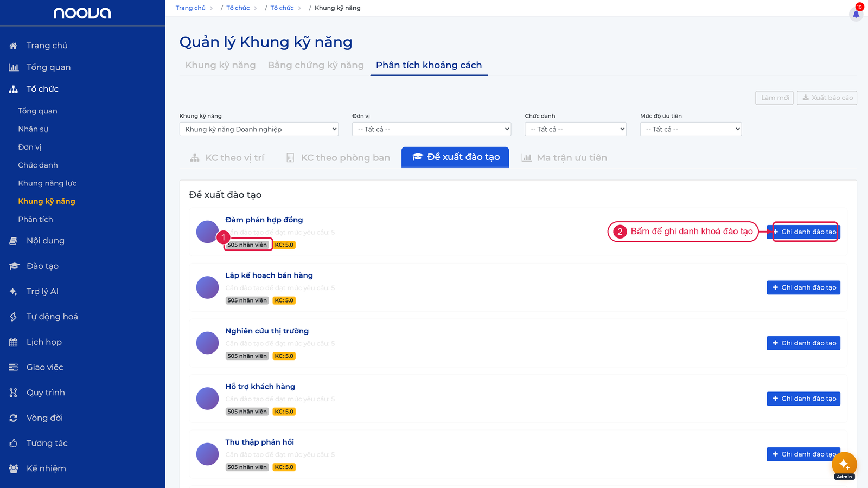868x488 pixels.
Task: Click the Tự động hoá lightning icon
Action: (x=14, y=317)
